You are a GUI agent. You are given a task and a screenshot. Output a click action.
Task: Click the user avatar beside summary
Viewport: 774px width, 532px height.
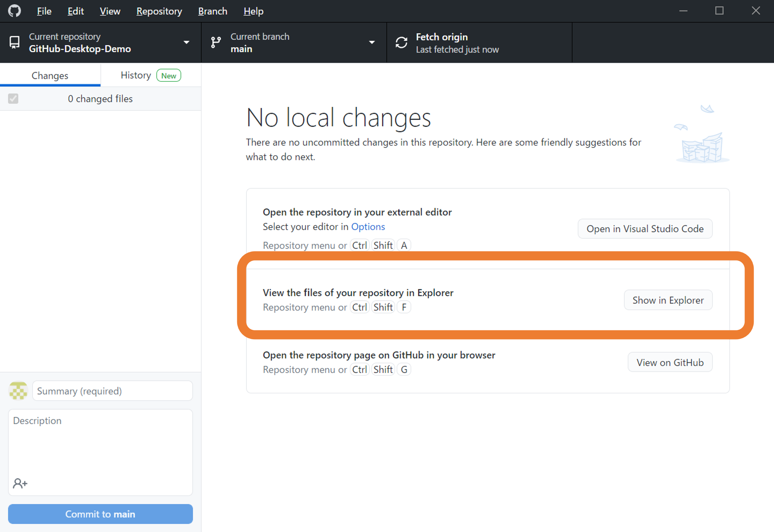pos(18,391)
